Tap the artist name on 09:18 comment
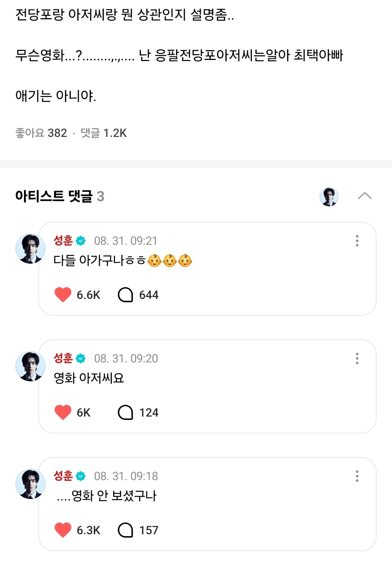Image resolution: width=392 pixels, height=568 pixels. [63, 476]
